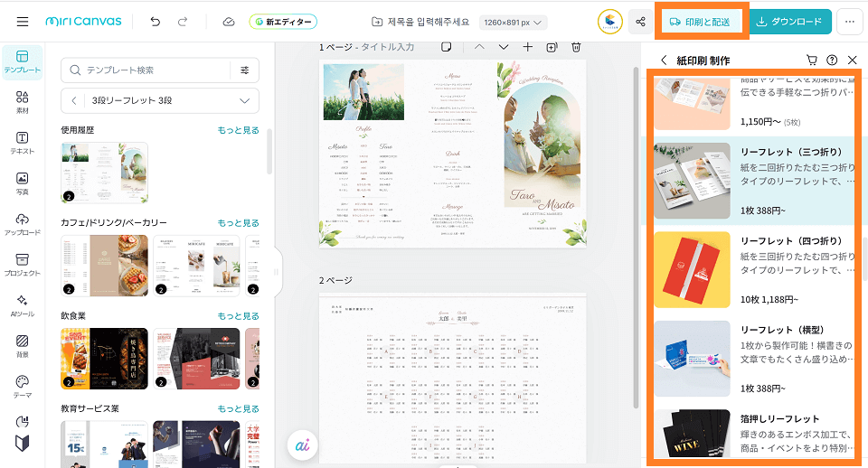Toggle the 新エディター switch
This screenshot has width=868, height=468.
tap(283, 22)
